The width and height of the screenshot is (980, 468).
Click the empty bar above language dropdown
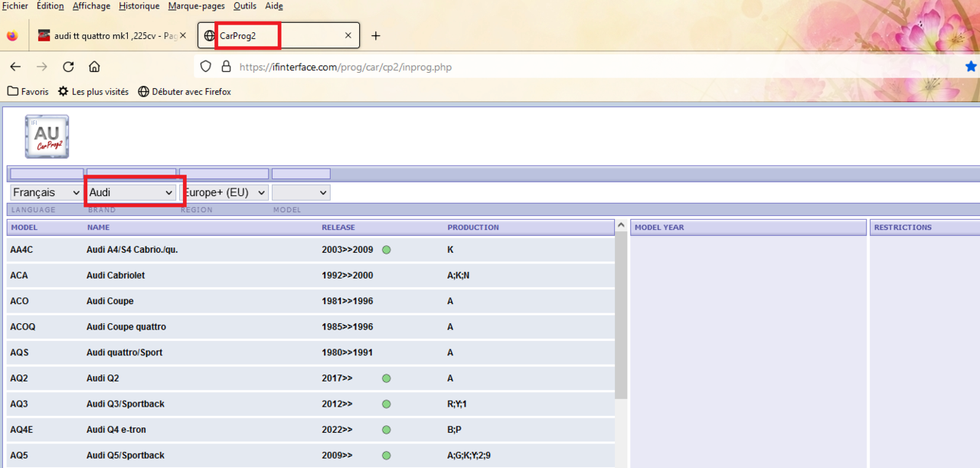tap(47, 174)
